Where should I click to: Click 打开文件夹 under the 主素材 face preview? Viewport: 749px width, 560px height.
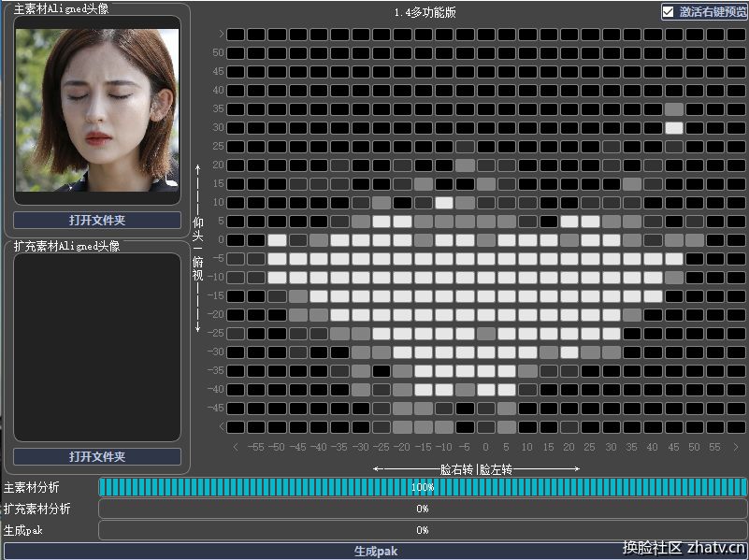click(97, 221)
